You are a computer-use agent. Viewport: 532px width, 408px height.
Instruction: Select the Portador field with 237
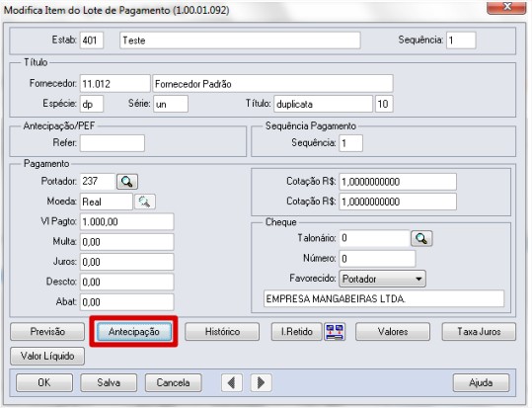pyautogui.click(x=98, y=182)
